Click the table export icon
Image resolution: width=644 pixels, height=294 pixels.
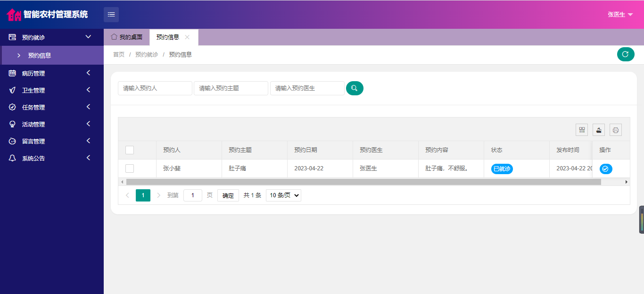click(x=599, y=130)
